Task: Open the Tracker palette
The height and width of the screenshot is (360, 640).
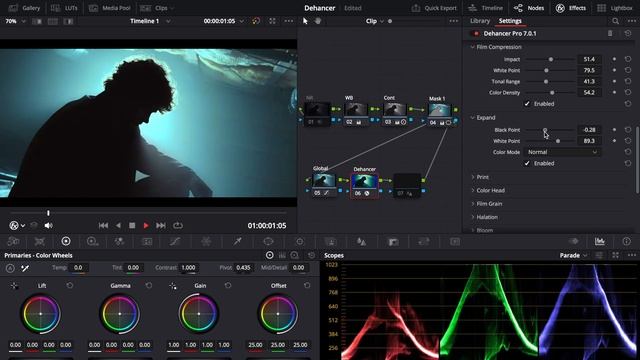Action: click(x=300, y=241)
